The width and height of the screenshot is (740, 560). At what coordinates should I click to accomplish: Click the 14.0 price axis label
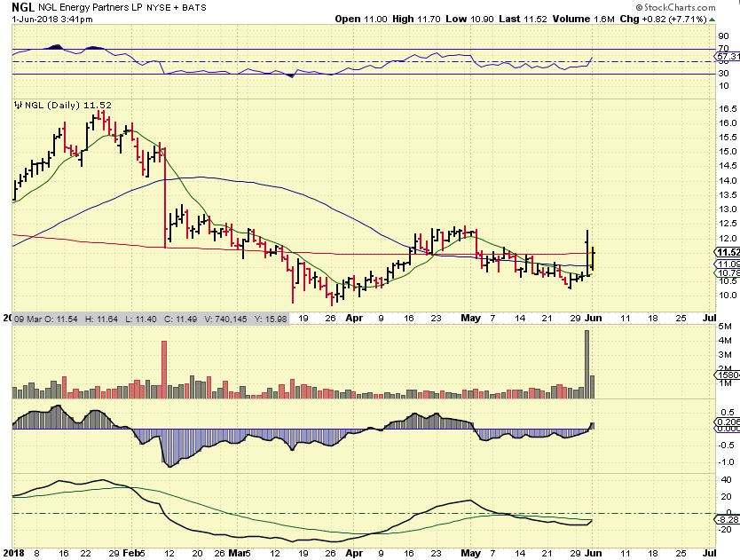728,180
